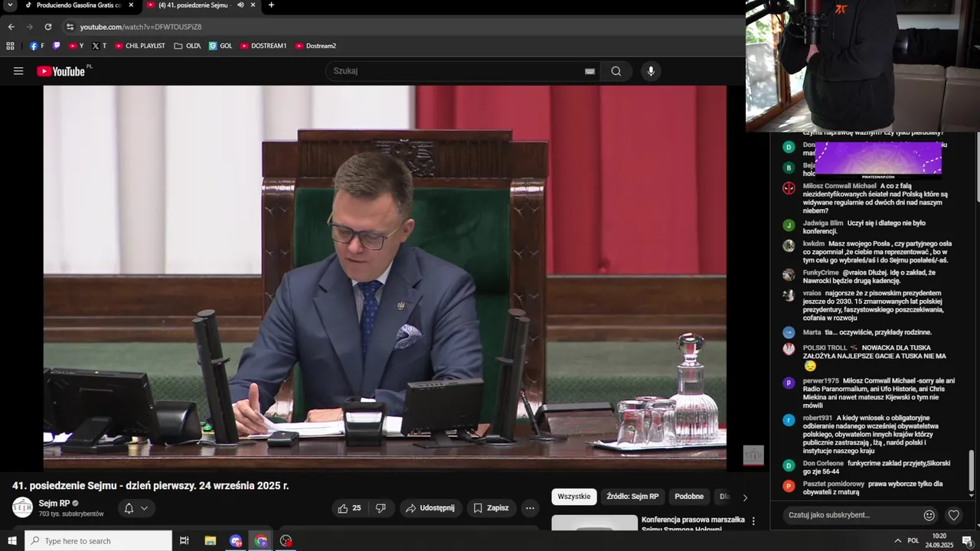Open Sejm RP channel avatar

click(23, 507)
